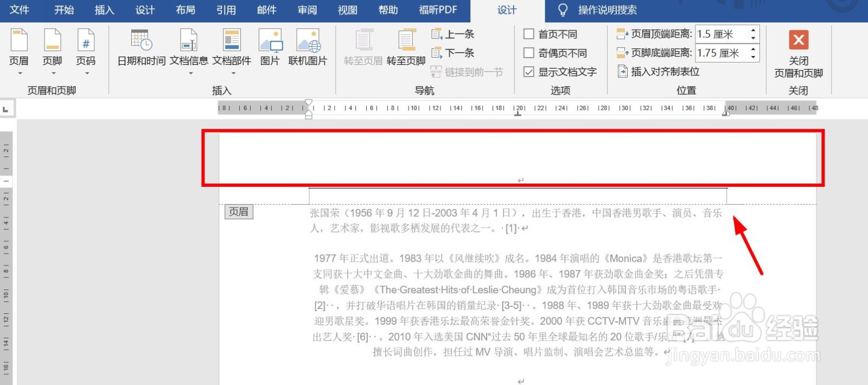Open 文档部件 quick parts icon

[x=232, y=41]
